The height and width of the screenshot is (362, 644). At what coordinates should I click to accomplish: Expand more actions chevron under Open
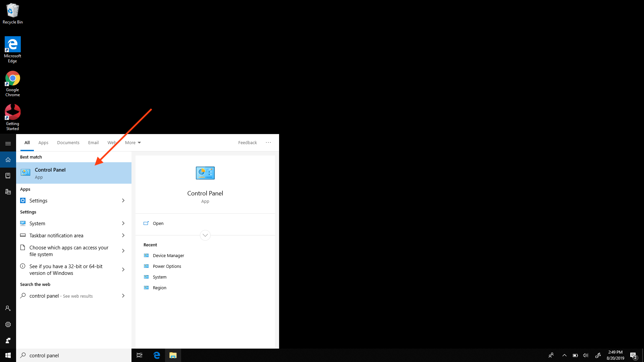click(x=205, y=235)
